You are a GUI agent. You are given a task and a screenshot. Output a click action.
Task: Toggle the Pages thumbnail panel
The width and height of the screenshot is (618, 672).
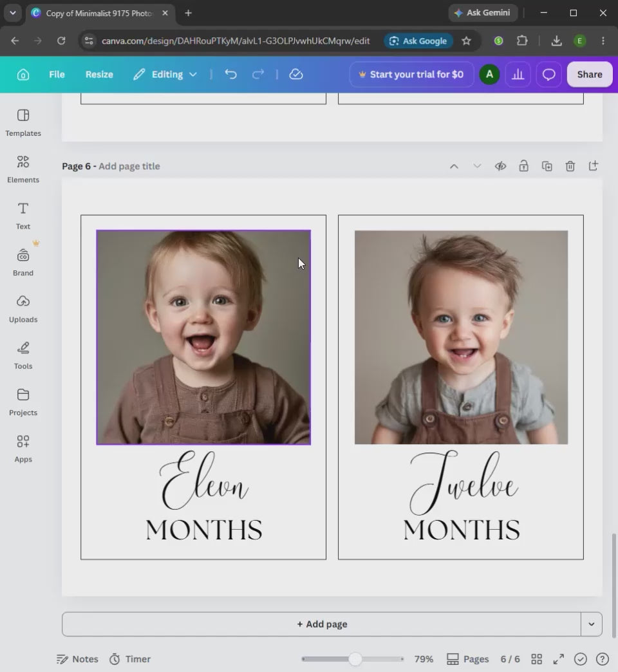[x=467, y=658]
